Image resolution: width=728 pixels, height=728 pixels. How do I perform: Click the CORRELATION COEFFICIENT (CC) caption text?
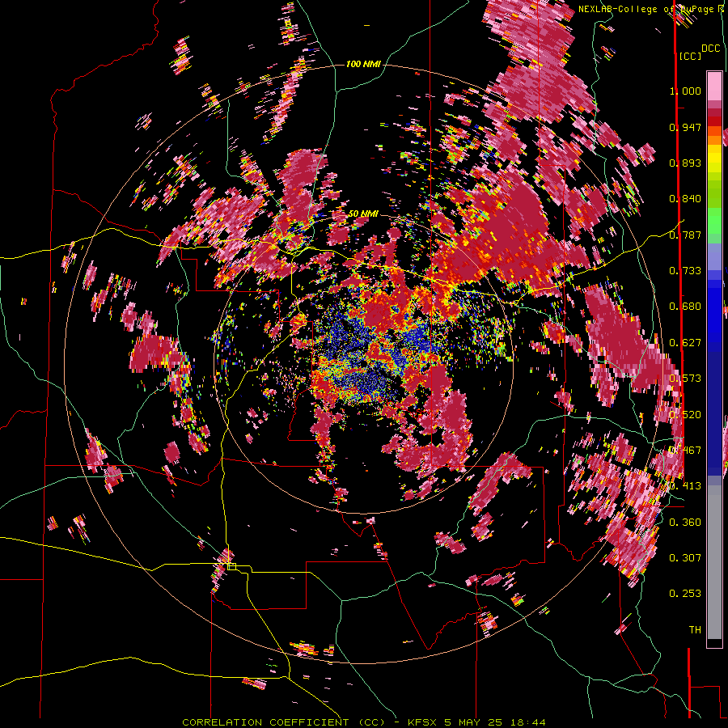coord(283,722)
